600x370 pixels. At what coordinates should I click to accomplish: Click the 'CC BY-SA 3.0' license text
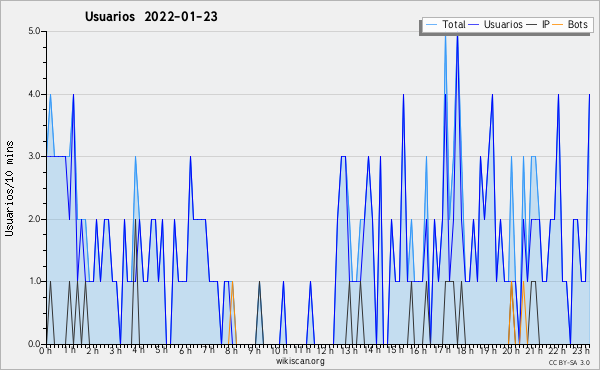569,363
